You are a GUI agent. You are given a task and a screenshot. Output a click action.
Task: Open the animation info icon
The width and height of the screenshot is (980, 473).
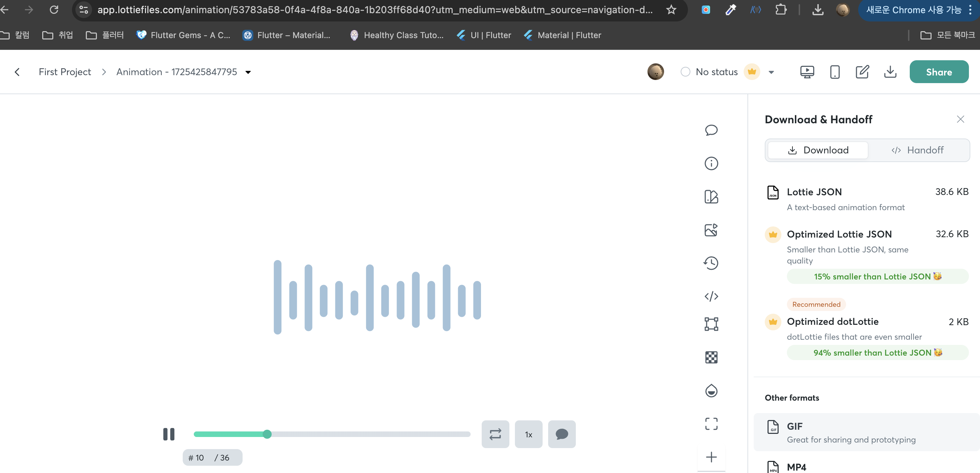[711, 163]
